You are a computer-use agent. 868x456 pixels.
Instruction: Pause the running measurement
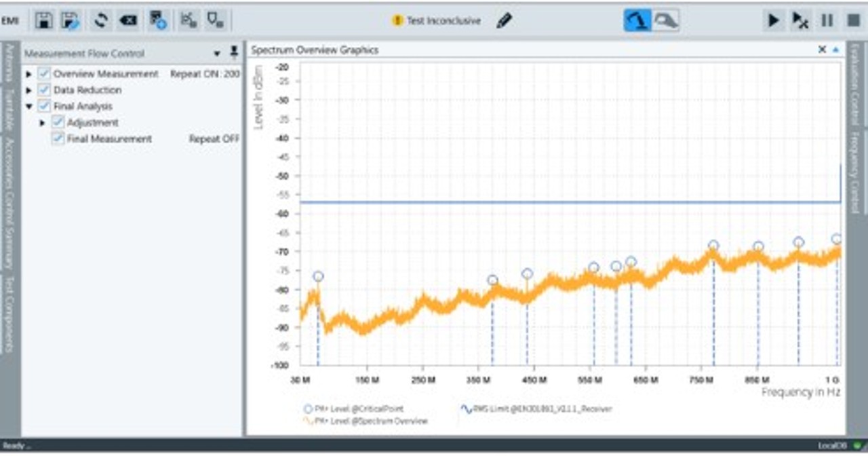pos(827,20)
